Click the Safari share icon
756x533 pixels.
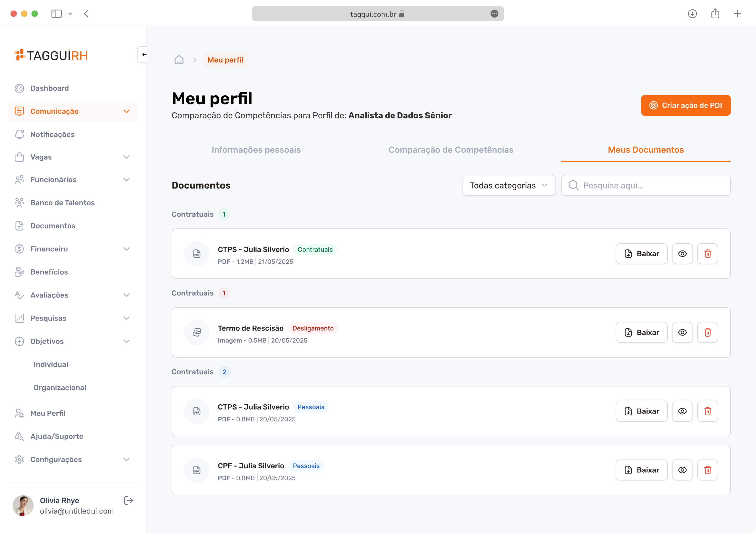(x=715, y=14)
